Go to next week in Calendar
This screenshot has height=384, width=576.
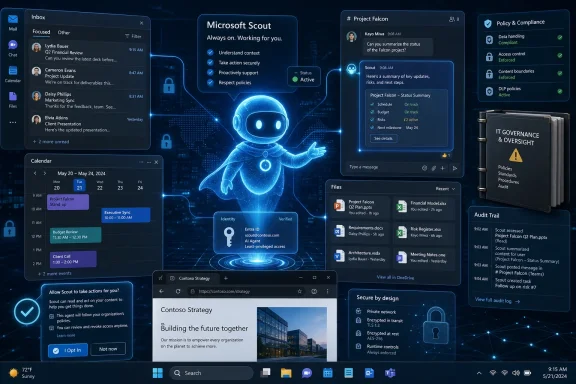pyautogui.click(x=45, y=173)
